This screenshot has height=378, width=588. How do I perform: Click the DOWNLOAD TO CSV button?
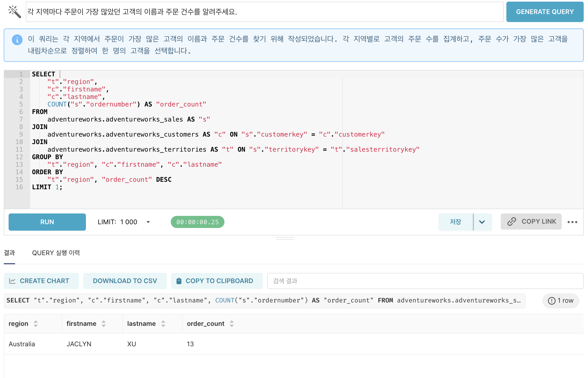coord(125,281)
